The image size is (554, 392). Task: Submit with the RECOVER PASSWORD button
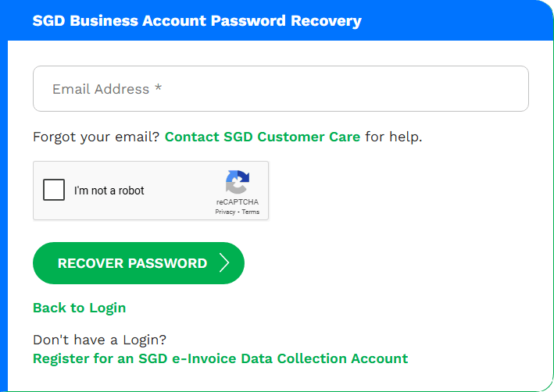tap(138, 263)
